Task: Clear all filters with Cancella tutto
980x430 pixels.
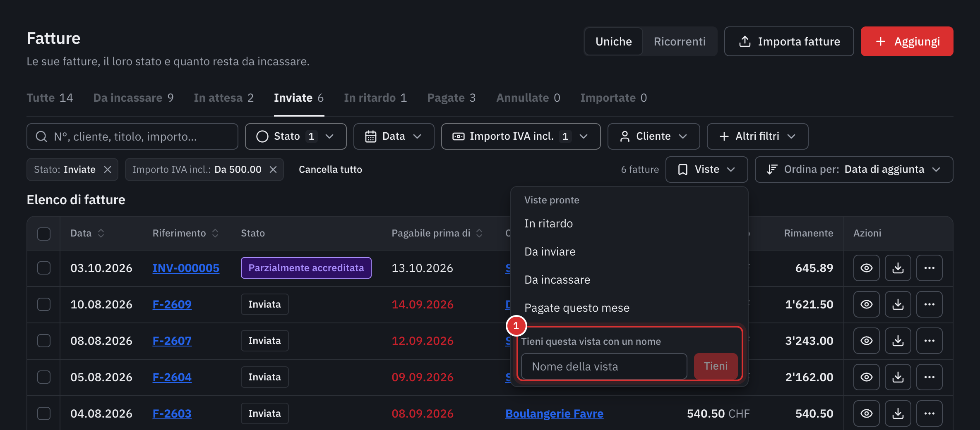Action: tap(330, 170)
